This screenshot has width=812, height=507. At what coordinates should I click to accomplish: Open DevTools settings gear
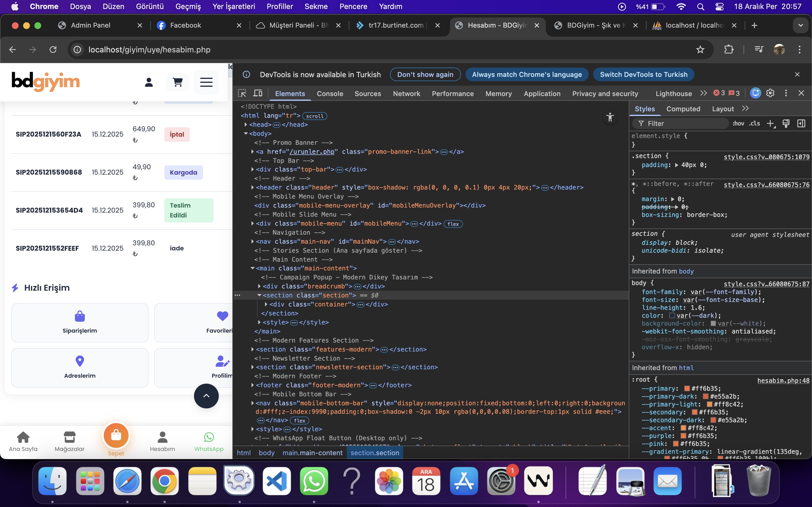[x=770, y=93]
